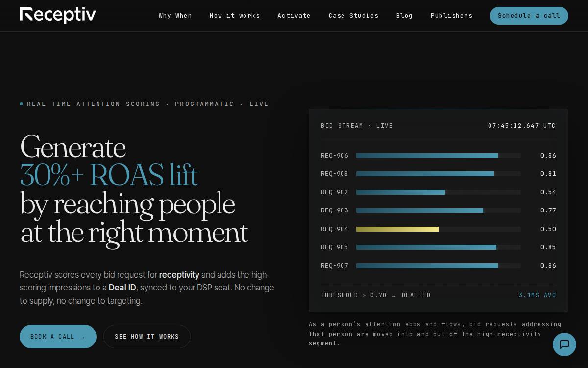Screen dimensions: 588x368
Task: Click See how it works button
Action: [x=147, y=337]
